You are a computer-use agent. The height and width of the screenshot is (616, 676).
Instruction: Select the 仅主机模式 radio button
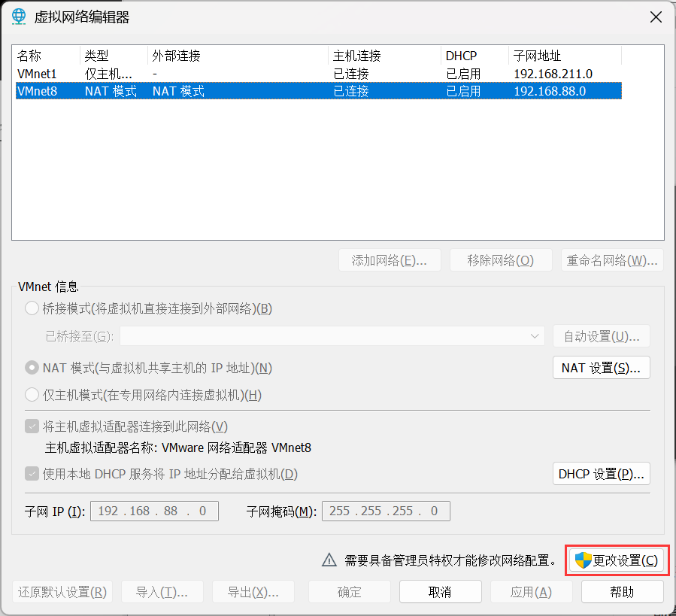click(32, 395)
